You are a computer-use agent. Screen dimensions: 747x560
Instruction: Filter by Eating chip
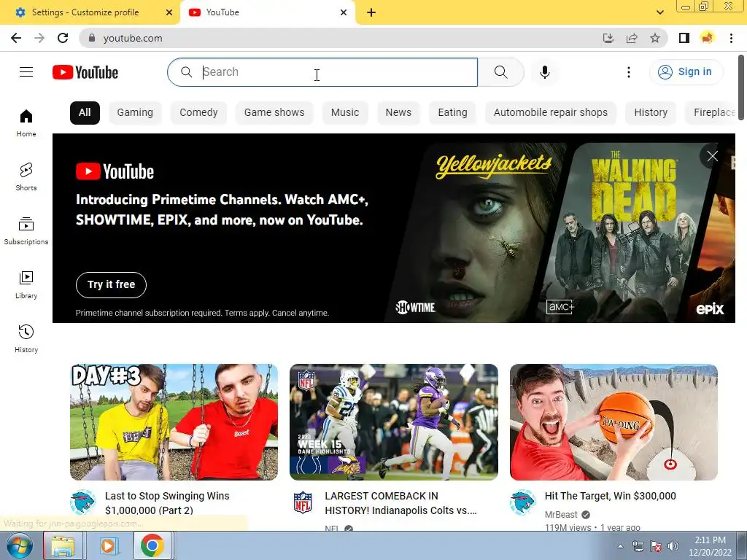coord(452,113)
